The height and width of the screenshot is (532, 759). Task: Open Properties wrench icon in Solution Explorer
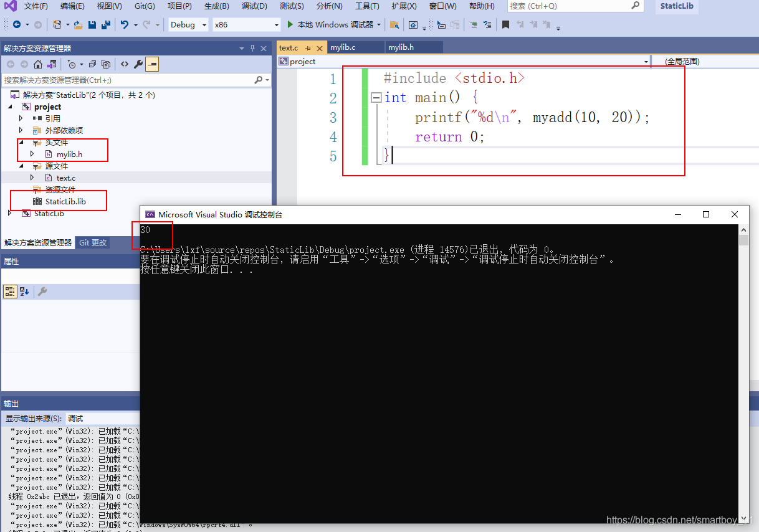(138, 64)
